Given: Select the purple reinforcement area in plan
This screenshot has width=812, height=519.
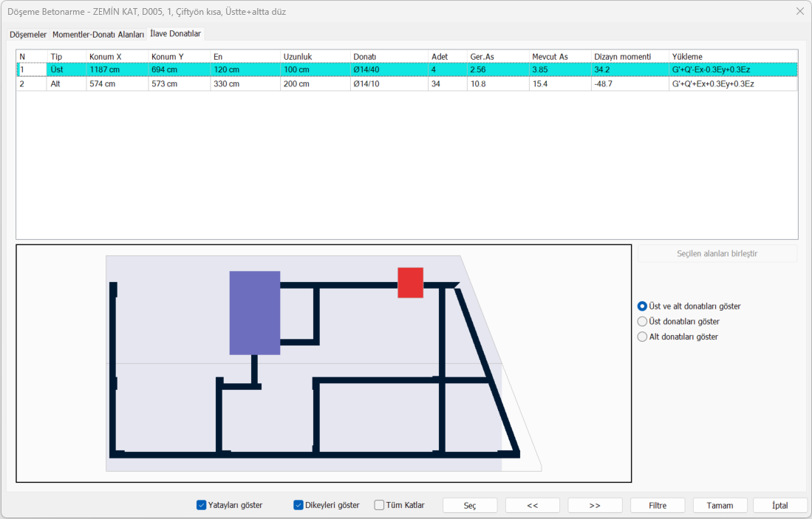Looking at the screenshot, I should (x=255, y=313).
